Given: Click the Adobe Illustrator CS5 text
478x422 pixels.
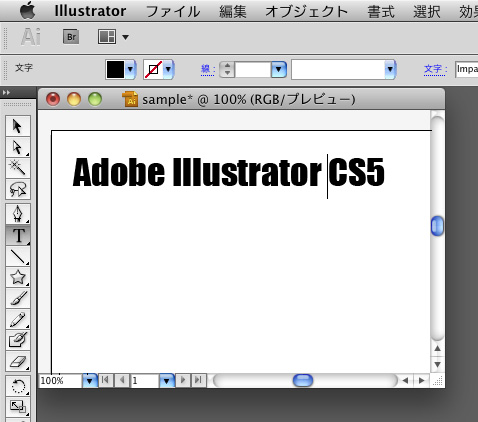Looking at the screenshot, I should [x=229, y=172].
